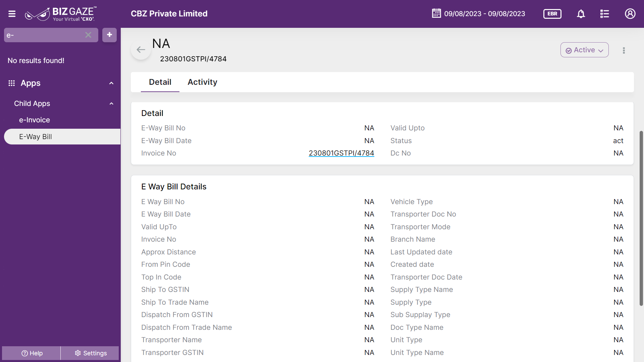Open the vertical three-dot more options menu
The width and height of the screenshot is (644, 362).
(x=624, y=50)
